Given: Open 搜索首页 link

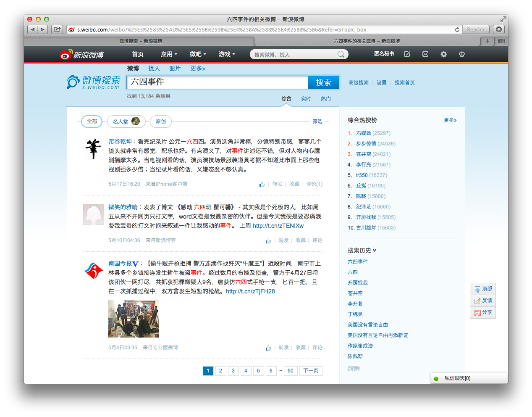Looking at the screenshot, I should [405, 83].
